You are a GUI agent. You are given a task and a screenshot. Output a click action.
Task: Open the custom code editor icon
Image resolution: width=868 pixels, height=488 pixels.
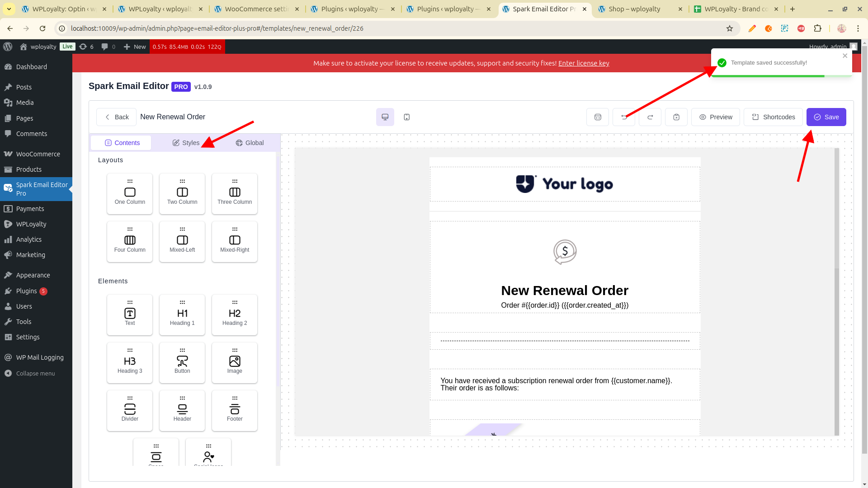597,117
